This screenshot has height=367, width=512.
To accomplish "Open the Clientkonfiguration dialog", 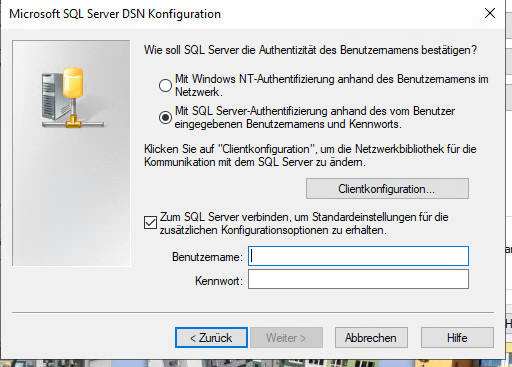I will tap(387, 189).
